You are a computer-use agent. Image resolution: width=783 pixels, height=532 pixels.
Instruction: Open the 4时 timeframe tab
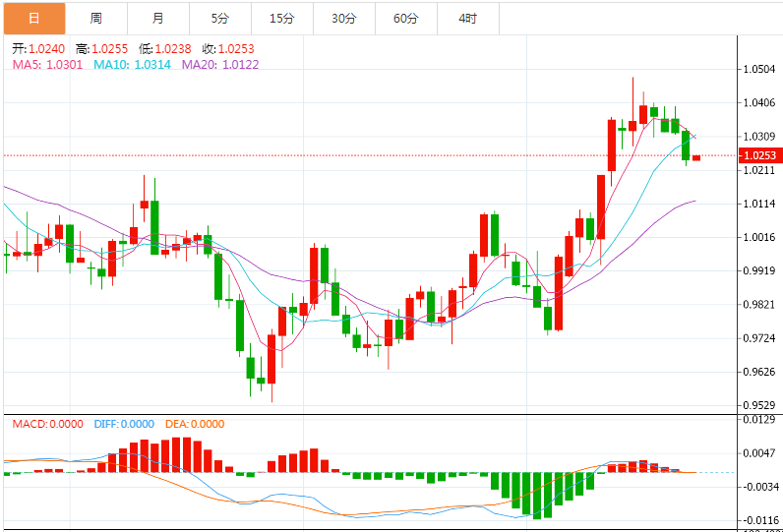(468, 19)
